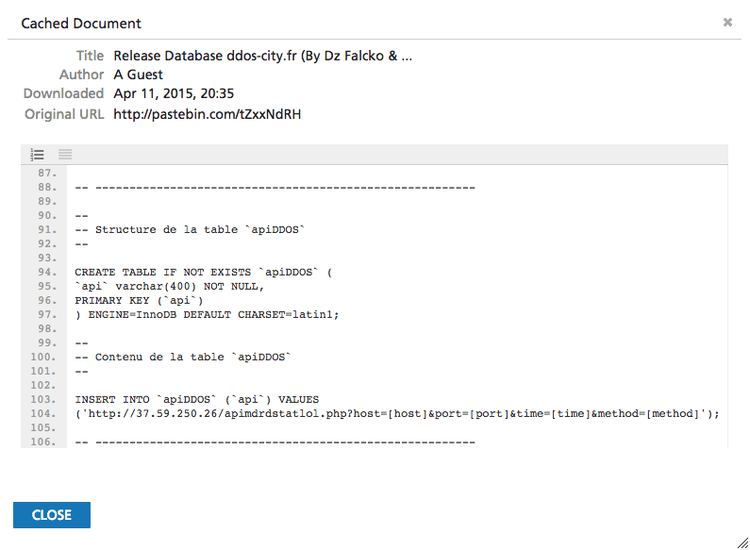
Task: Dismiss dialog with the top-right X icon
Action: click(x=727, y=22)
